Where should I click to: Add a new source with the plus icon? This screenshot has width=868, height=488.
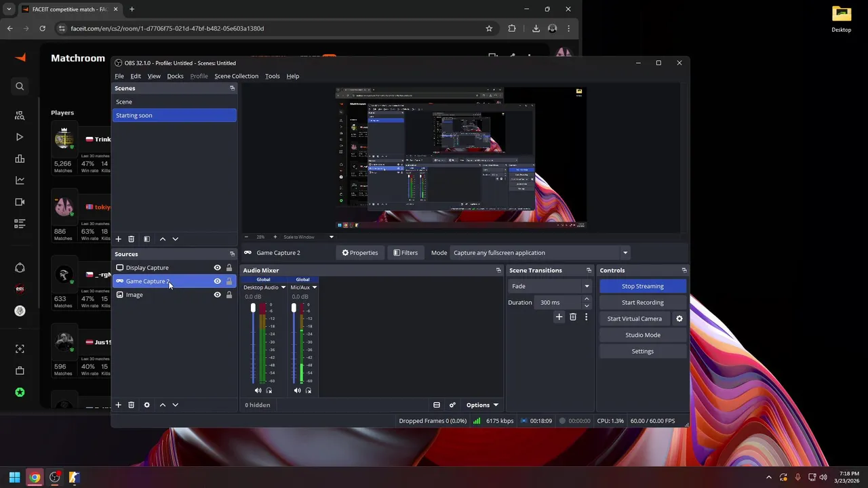click(x=118, y=405)
